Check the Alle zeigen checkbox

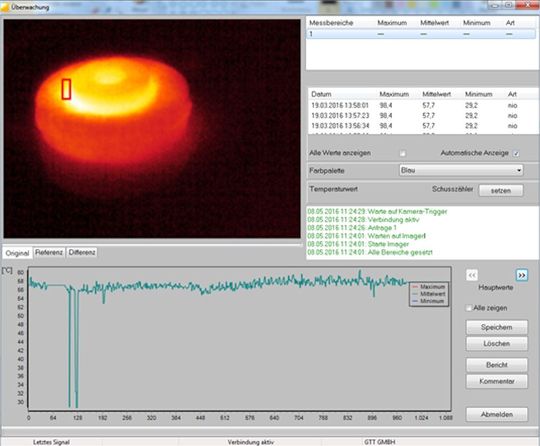pos(469,308)
